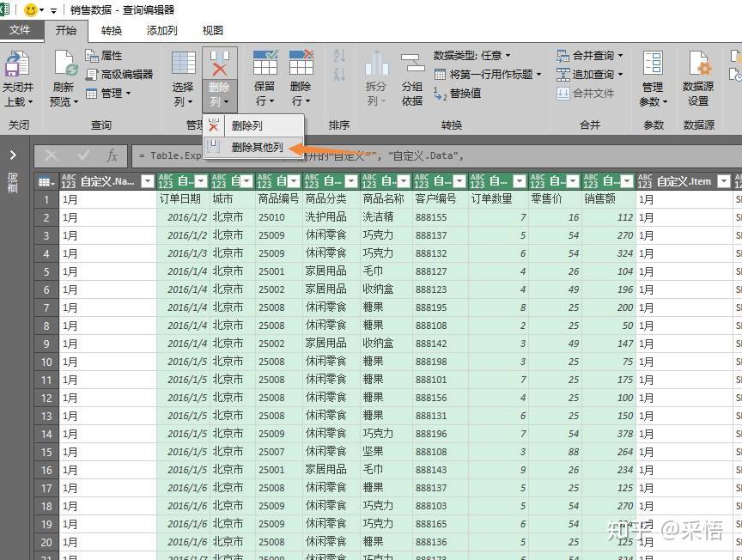Confirm formula with the checkmark icon
This screenshot has height=560, width=742.
[84, 155]
